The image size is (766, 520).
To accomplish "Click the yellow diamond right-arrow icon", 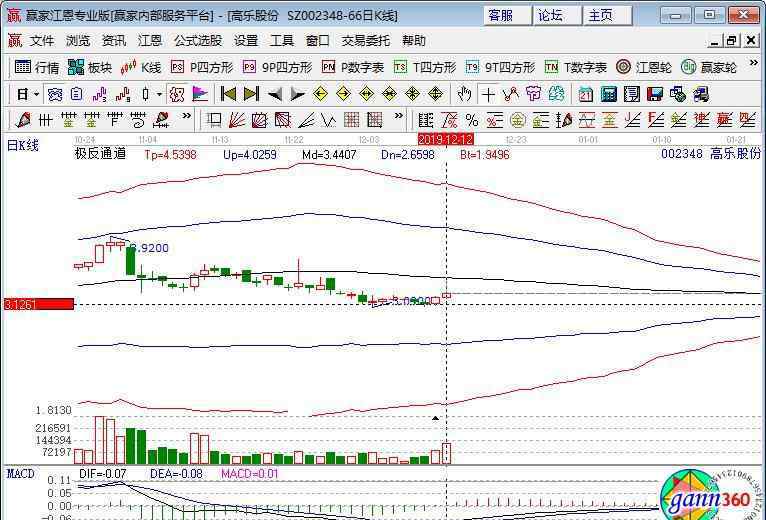I will click(x=343, y=94).
